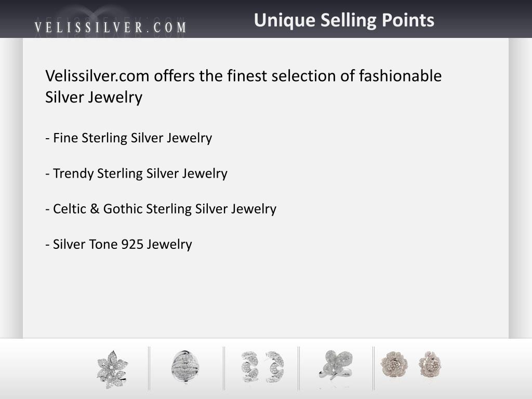
Task: Click the Celtic & Gothic Sterling Silver bullet
Action: [161, 209]
